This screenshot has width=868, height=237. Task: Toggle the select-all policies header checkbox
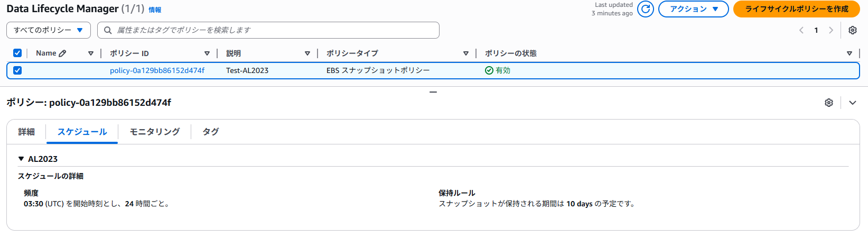(x=17, y=53)
